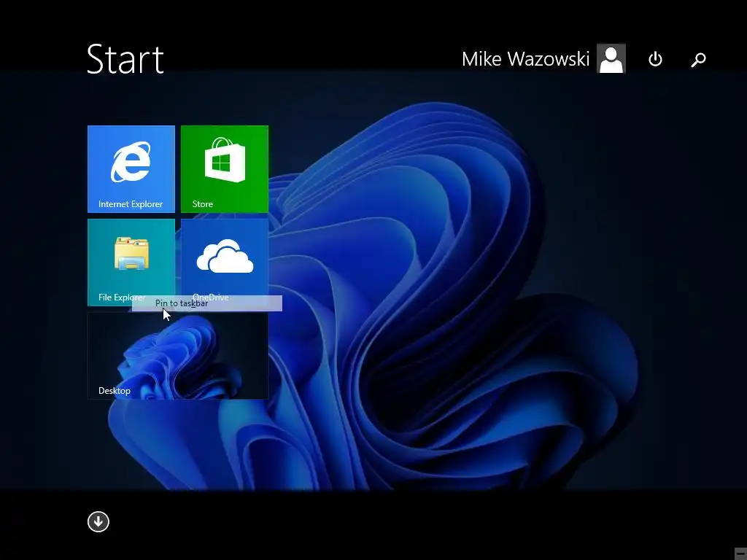Switch to the Desktop tile
Screen dimensions: 747x560
[178, 356]
